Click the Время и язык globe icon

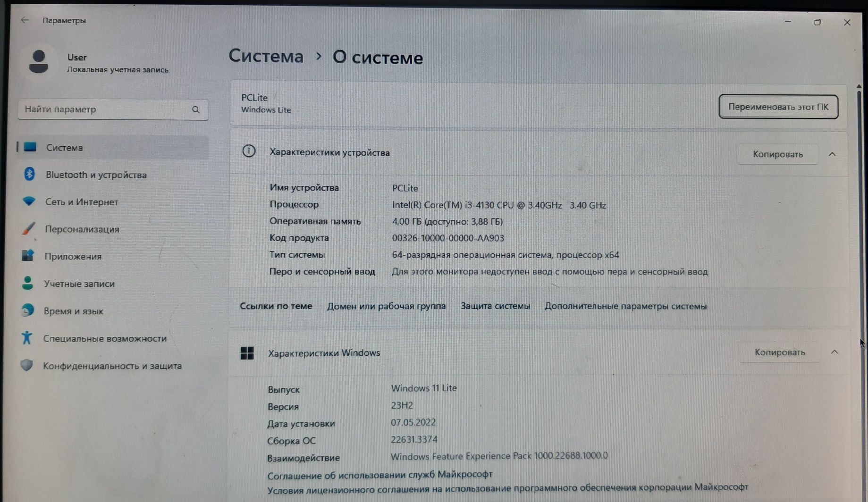27,310
